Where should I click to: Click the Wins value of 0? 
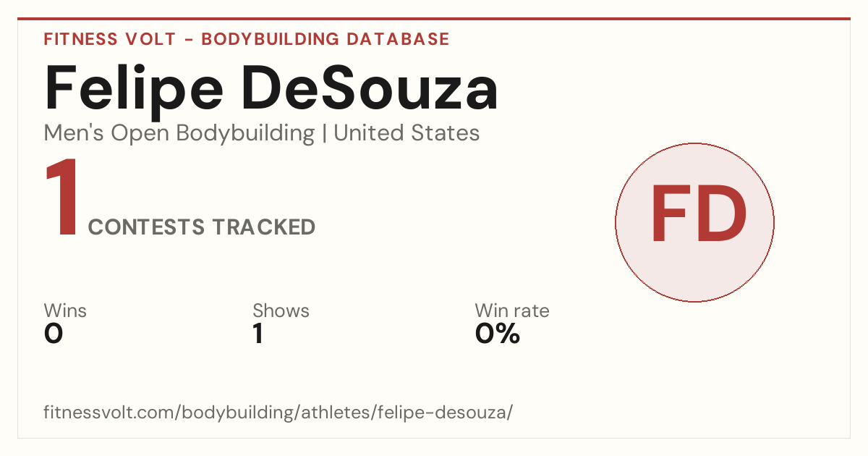coord(54,334)
